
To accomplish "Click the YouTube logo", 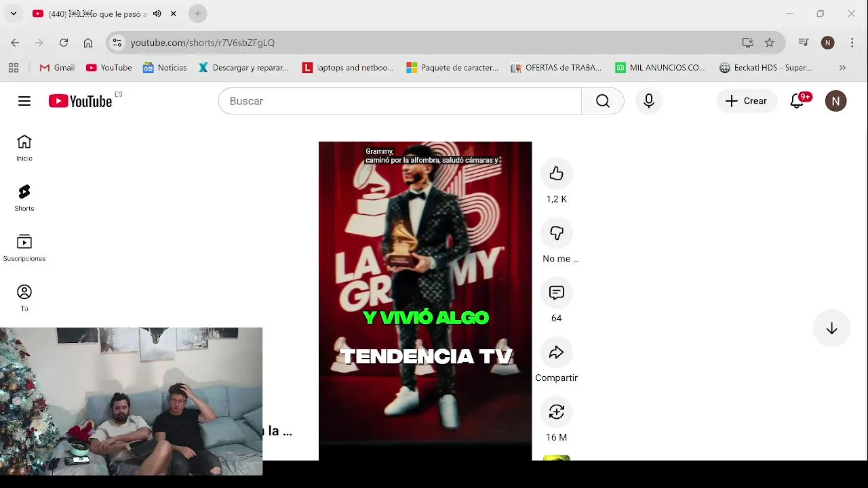I will point(80,101).
